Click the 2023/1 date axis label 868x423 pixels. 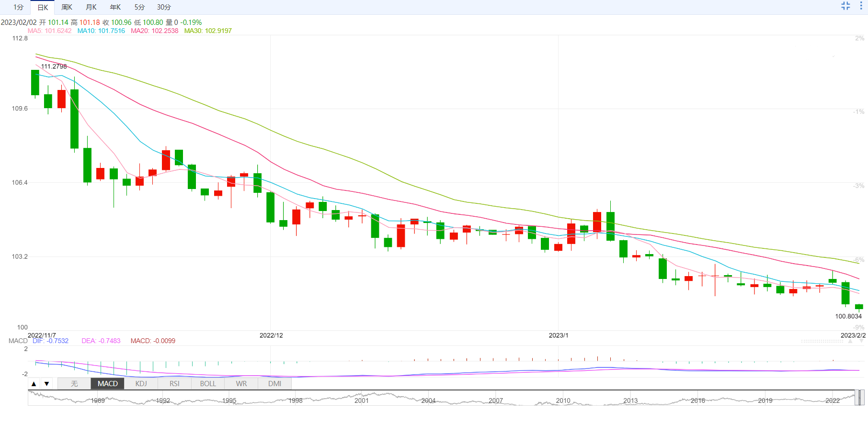559,335
